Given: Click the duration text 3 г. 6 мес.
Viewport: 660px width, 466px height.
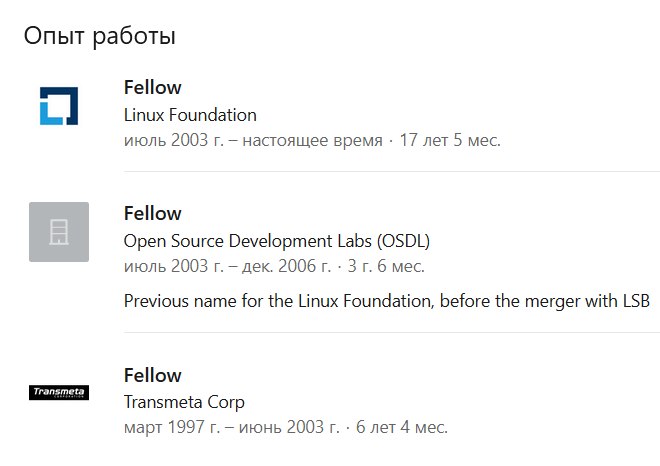Looking at the screenshot, I should [386, 266].
